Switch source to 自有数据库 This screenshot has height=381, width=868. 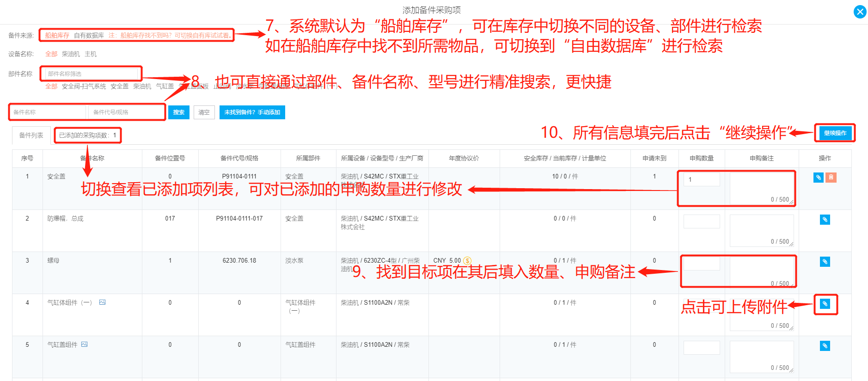89,36
